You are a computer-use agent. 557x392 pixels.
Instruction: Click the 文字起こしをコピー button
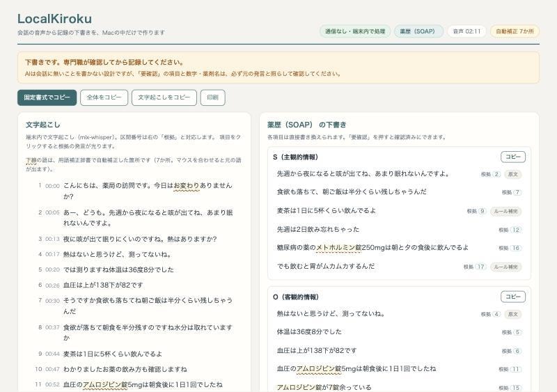click(164, 97)
